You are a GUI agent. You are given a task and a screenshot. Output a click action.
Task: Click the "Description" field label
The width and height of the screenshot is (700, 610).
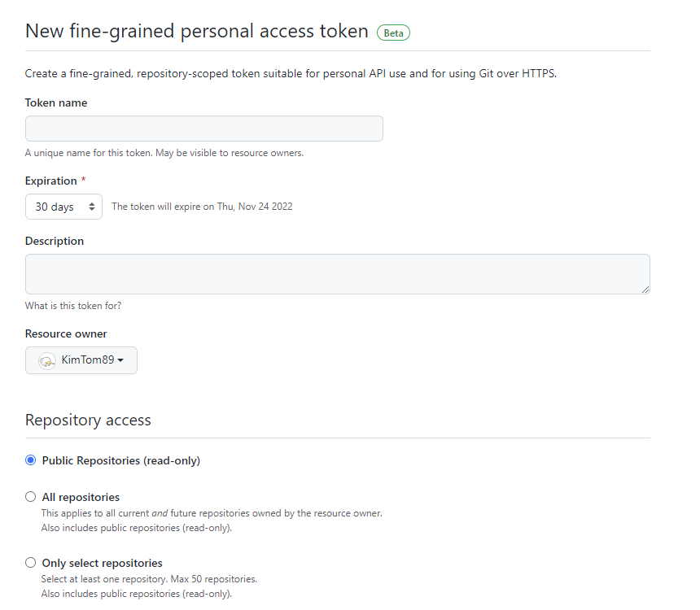coord(55,241)
